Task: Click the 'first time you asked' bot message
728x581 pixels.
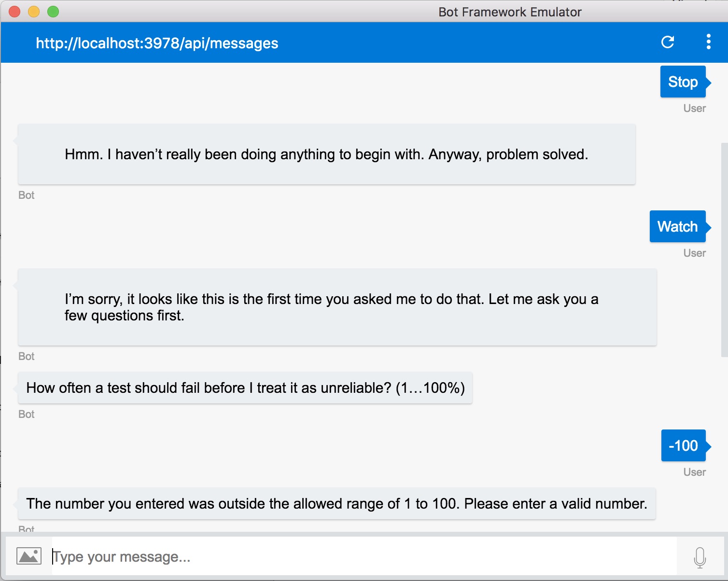Action: pos(337,307)
